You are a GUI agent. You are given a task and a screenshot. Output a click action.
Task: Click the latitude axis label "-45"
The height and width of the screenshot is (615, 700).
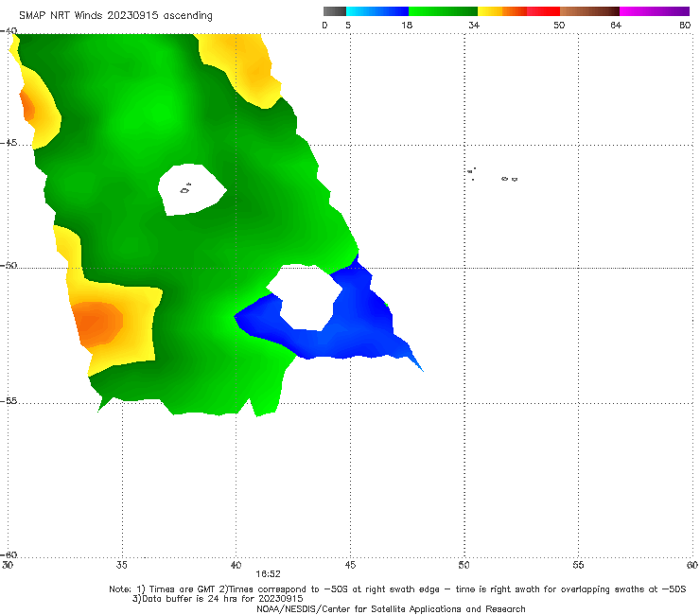click(9, 143)
